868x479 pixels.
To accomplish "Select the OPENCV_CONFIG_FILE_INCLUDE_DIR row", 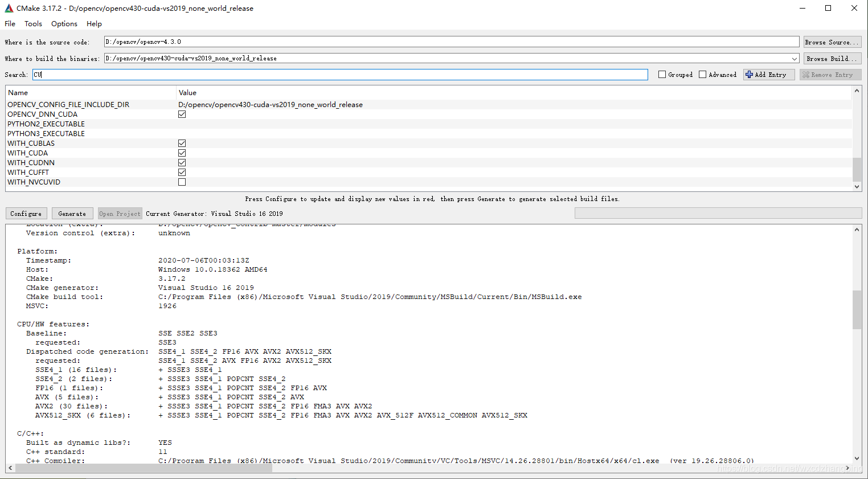I will click(x=429, y=104).
